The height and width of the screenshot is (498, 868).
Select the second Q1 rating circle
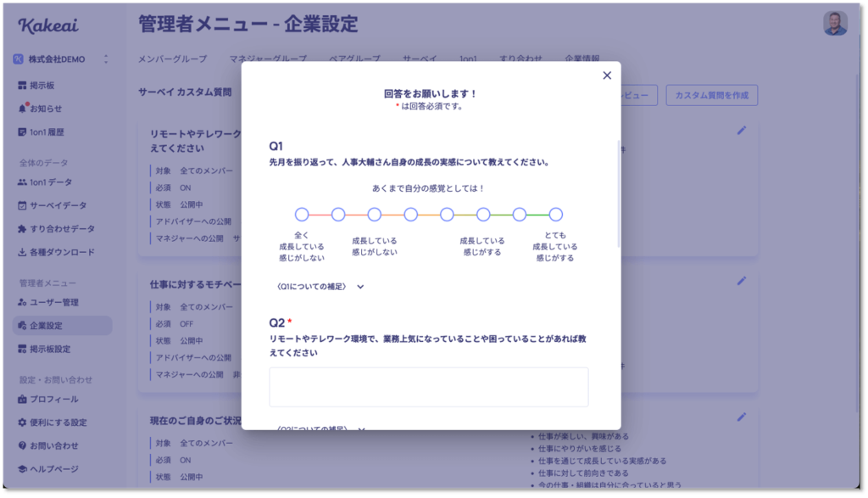pos(338,215)
